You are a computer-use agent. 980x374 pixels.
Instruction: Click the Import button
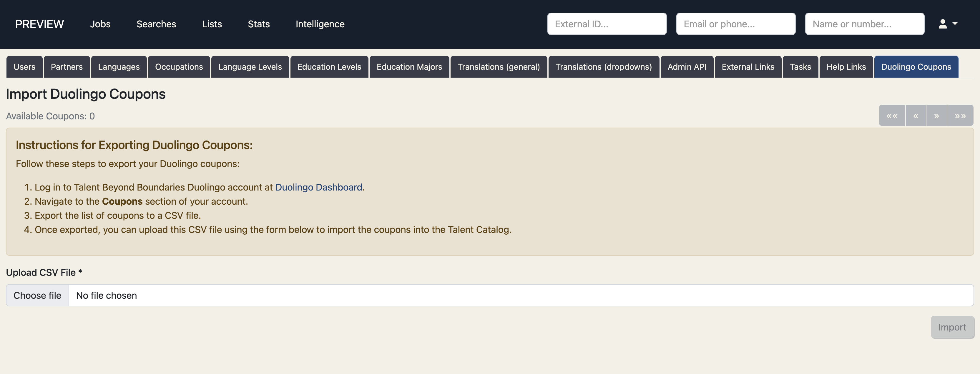click(x=952, y=327)
